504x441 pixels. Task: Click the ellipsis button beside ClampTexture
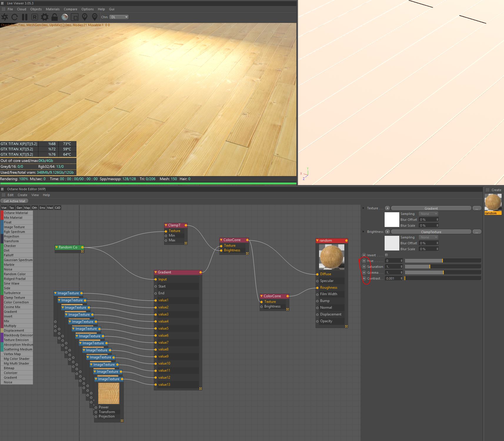pos(477,232)
